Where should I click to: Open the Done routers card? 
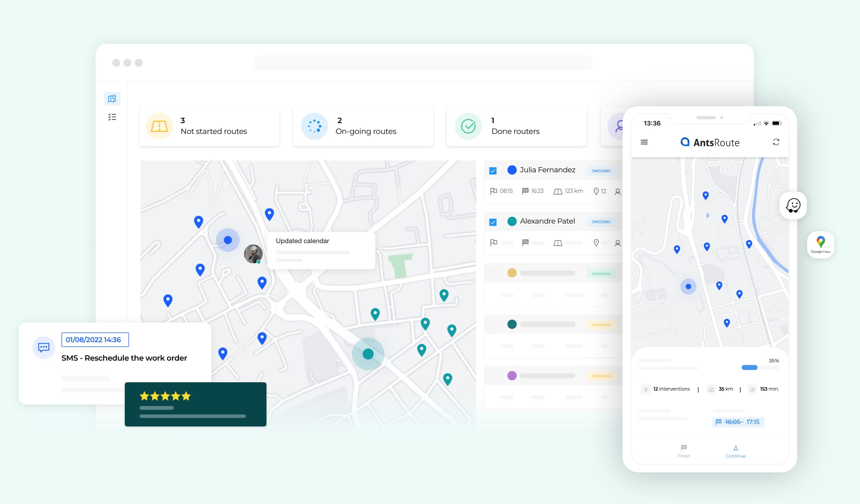coord(517,126)
